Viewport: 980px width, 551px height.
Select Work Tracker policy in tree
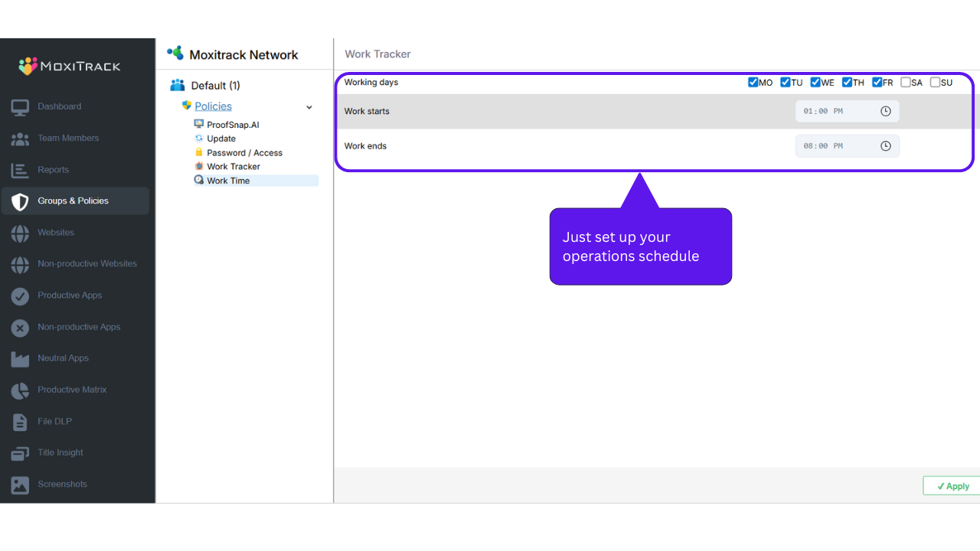[233, 167]
